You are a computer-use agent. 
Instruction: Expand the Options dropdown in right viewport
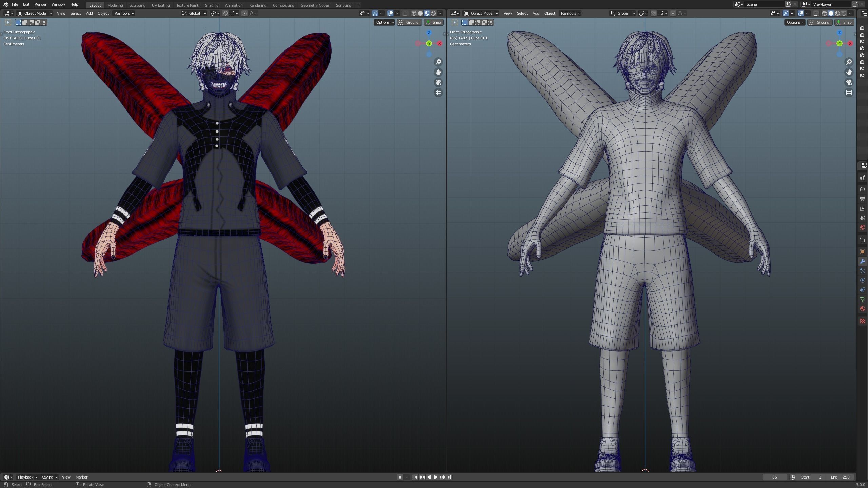click(794, 22)
